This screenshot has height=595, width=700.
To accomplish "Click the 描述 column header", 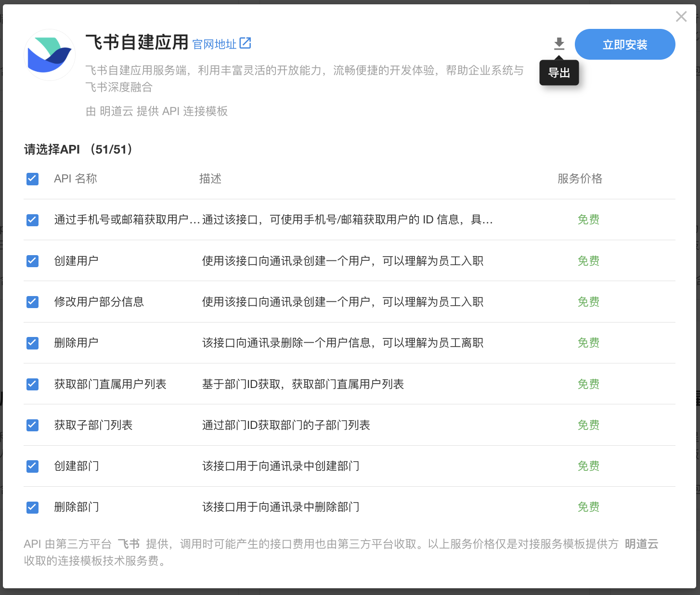I will tap(210, 179).
